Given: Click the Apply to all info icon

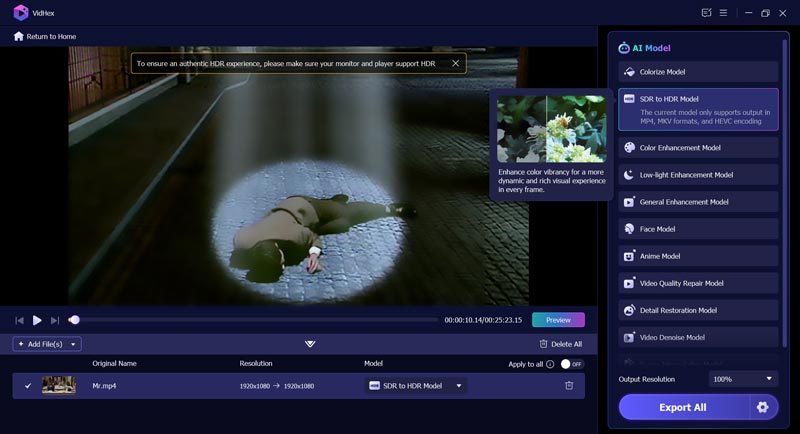Looking at the screenshot, I should 550,364.
